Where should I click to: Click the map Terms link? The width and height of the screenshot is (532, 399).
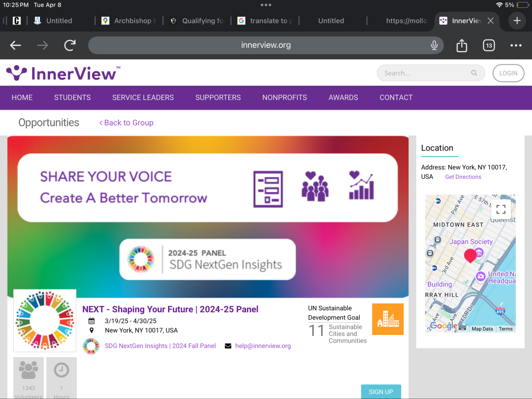coord(506,329)
